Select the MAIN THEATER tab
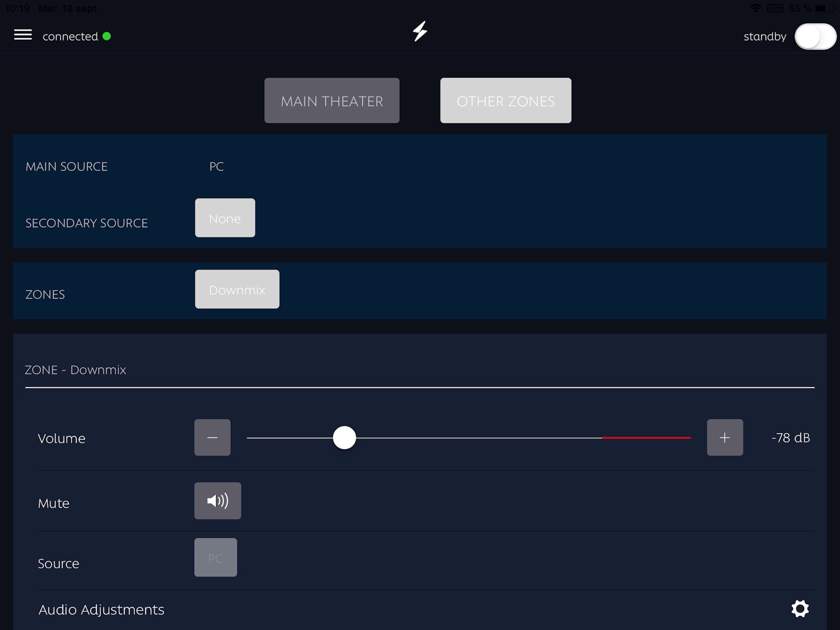The height and width of the screenshot is (630, 840). coord(331,100)
